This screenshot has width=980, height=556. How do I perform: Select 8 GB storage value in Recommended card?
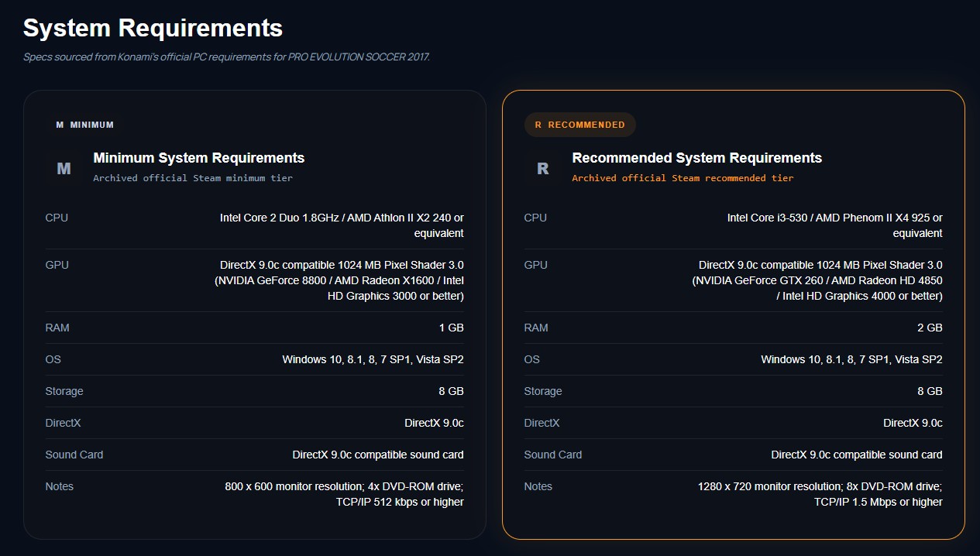coord(930,391)
